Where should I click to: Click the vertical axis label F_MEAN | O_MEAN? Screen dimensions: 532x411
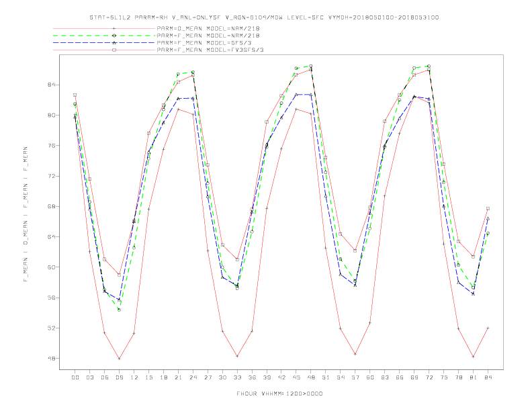coord(26,214)
